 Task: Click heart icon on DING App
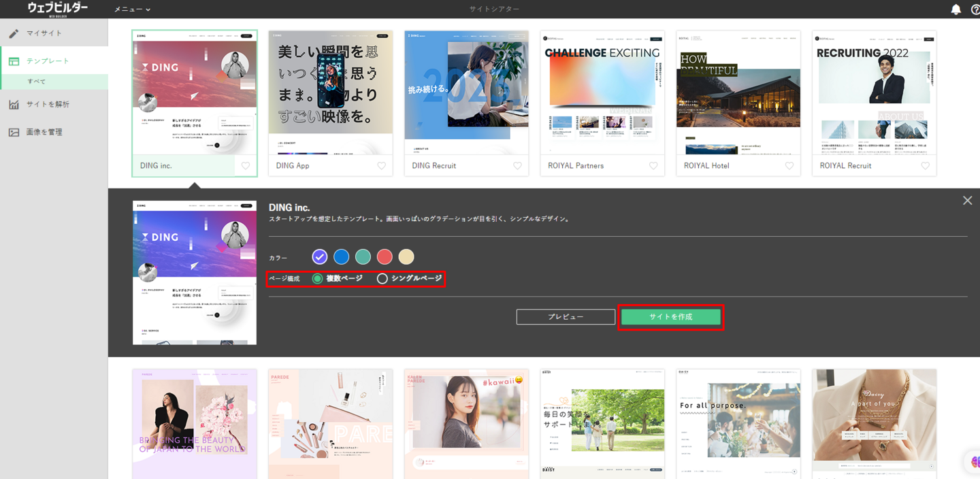382,166
